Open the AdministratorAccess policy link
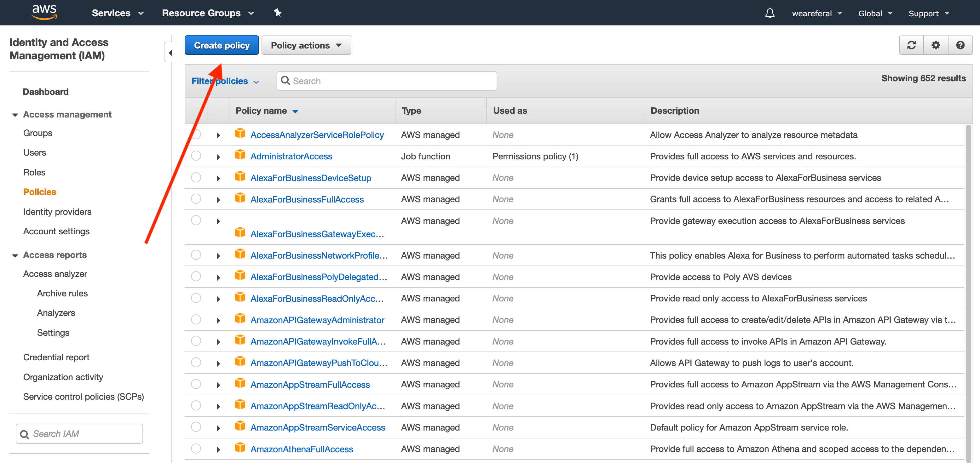Image resolution: width=980 pixels, height=463 pixels. click(x=291, y=156)
